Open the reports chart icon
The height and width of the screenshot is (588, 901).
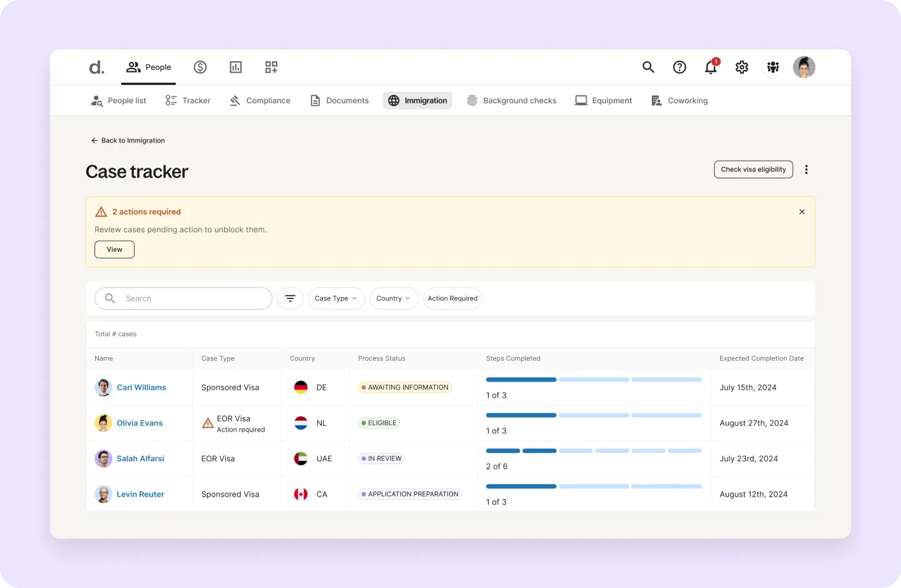236,67
